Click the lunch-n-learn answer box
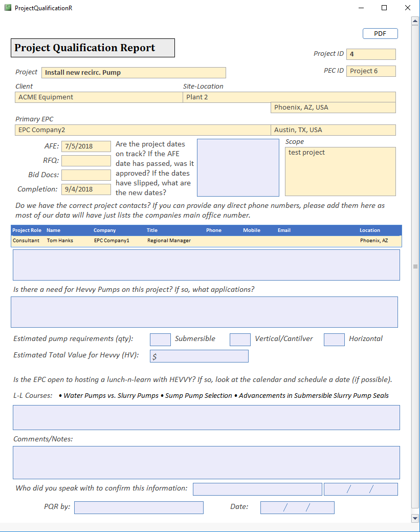Screen dimensions: 420x532 (x=206, y=418)
